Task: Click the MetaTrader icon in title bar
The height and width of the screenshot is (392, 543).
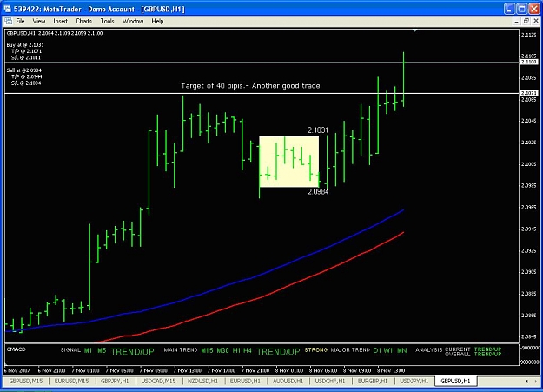Action: 7,9
